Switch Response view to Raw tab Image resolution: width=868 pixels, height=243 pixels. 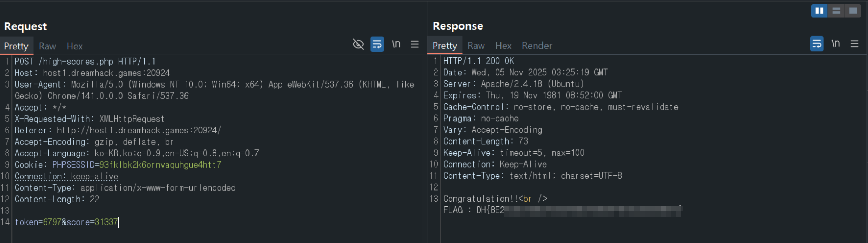pos(476,46)
